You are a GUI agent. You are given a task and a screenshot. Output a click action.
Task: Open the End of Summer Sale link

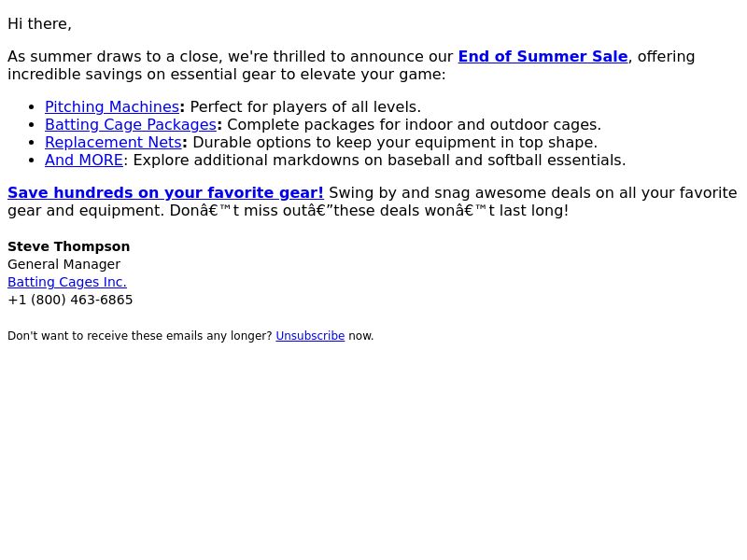543,57
